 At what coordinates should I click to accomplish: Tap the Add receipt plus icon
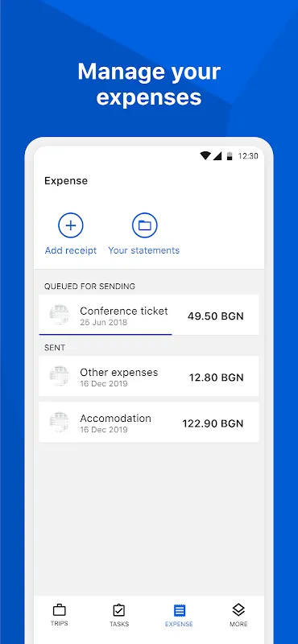point(71,225)
